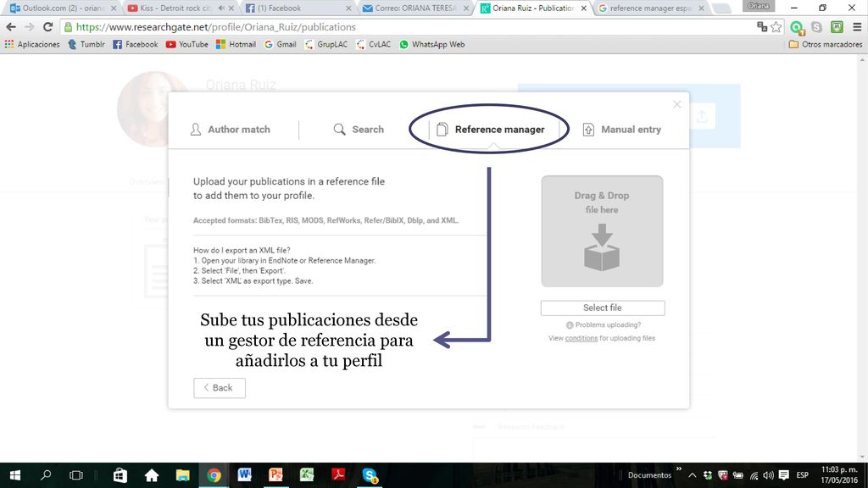Open Skype from the taskbar
Viewport: 868px width, 488px height.
(x=370, y=474)
